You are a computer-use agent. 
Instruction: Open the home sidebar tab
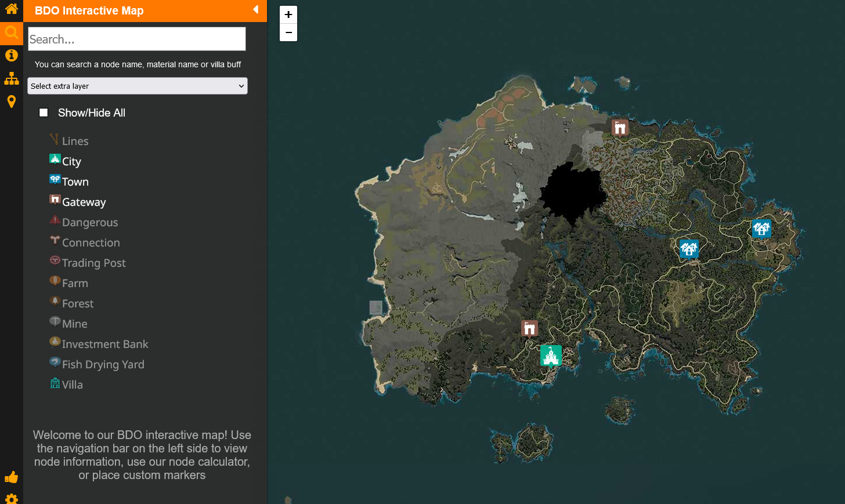tap(12, 9)
